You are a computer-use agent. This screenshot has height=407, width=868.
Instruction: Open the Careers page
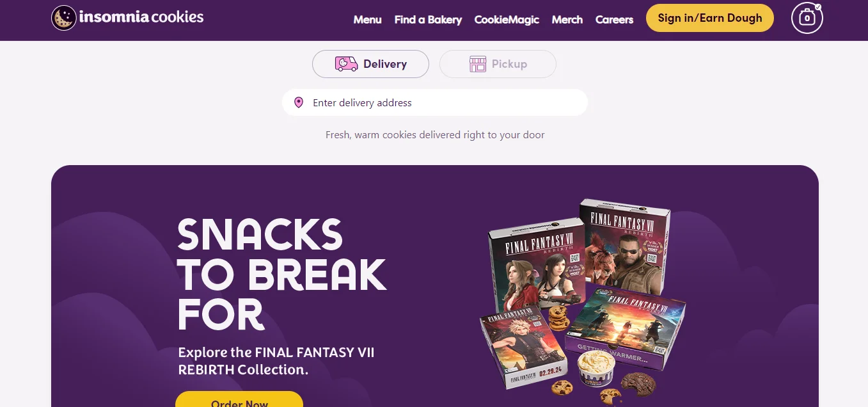(614, 20)
